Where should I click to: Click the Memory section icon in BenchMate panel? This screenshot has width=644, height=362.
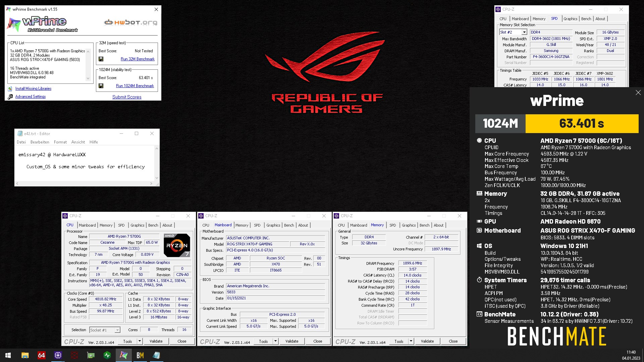click(x=479, y=193)
